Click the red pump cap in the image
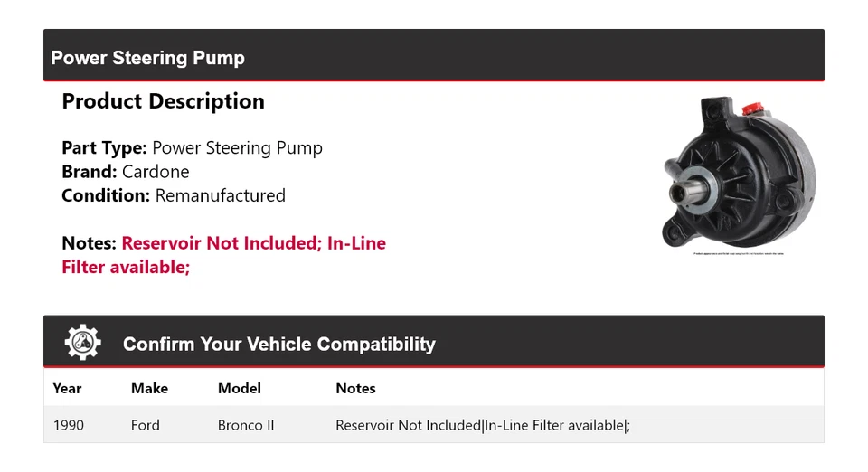The width and height of the screenshot is (868, 472). pos(750,109)
